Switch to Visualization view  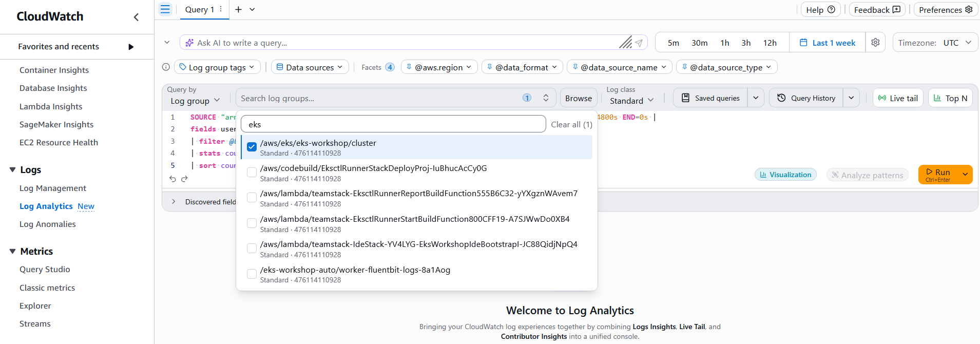785,175
